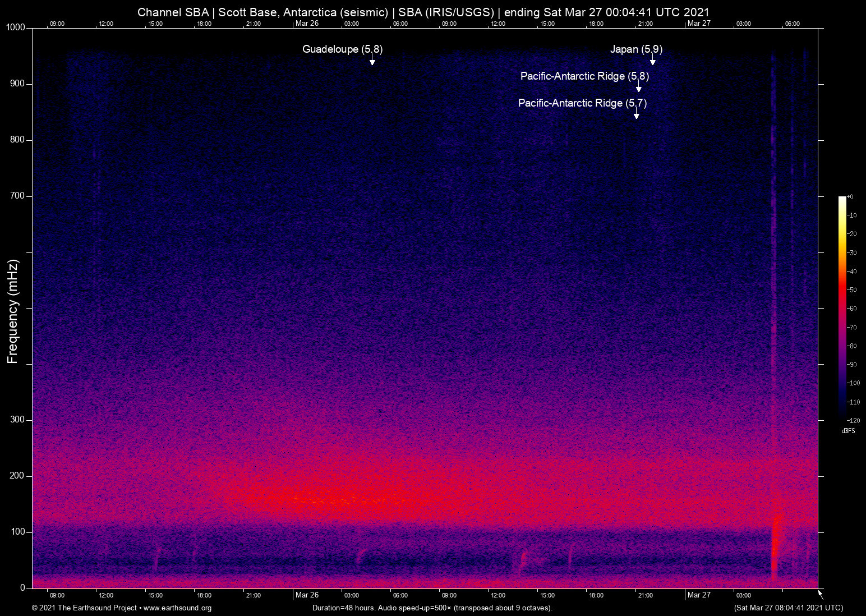
Task: Open the www.earthsound.org link in footer
Action: click(x=177, y=608)
